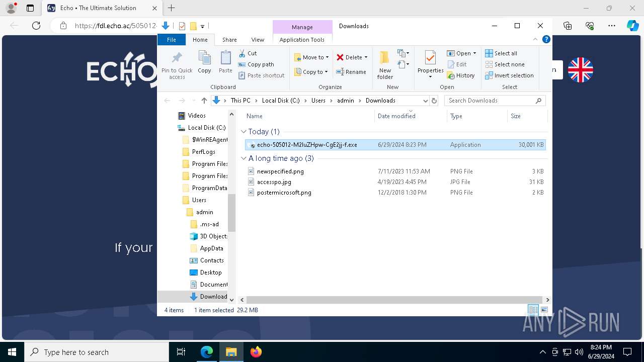The width and height of the screenshot is (644, 362).
Task: Select accesspo.jpg file
Action: (395, 182)
